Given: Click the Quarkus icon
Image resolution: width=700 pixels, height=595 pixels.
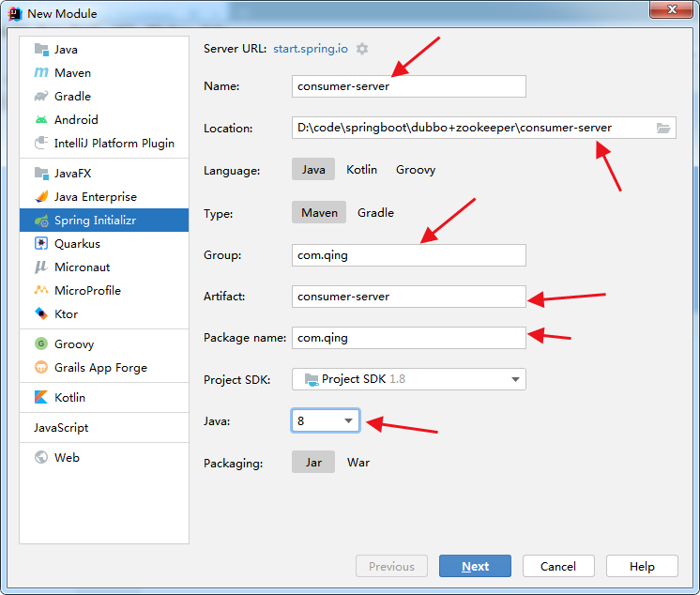Looking at the screenshot, I should 41,243.
